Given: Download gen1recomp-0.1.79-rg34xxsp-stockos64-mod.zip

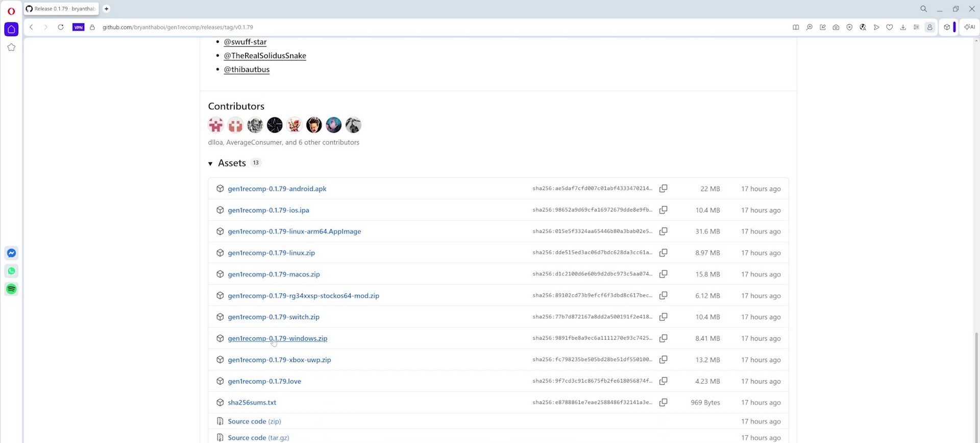Looking at the screenshot, I should point(304,296).
